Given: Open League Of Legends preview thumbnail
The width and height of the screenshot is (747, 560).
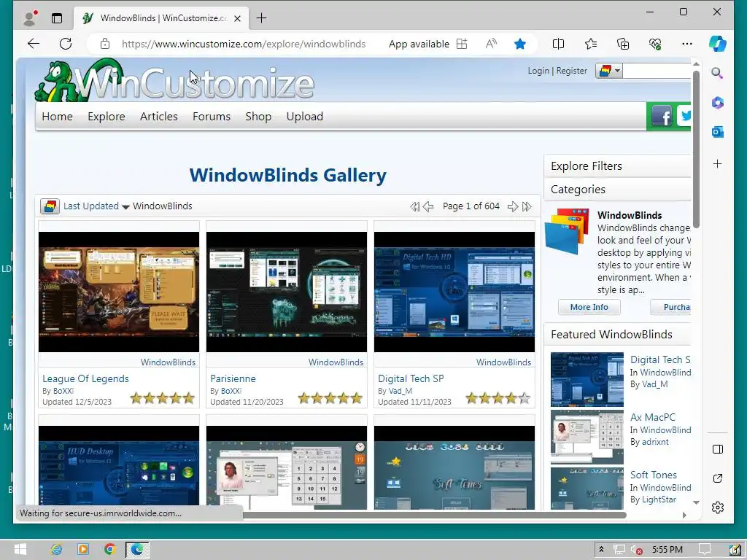Looking at the screenshot, I should 119,292.
